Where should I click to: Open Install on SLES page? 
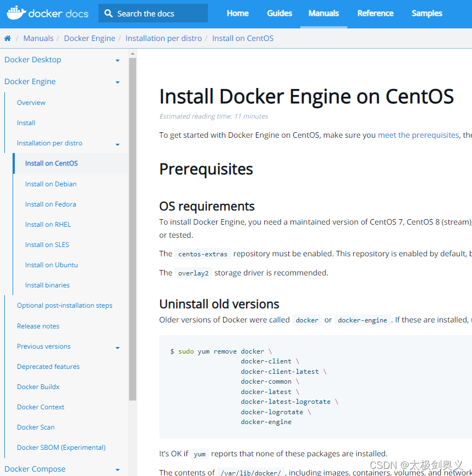(47, 245)
